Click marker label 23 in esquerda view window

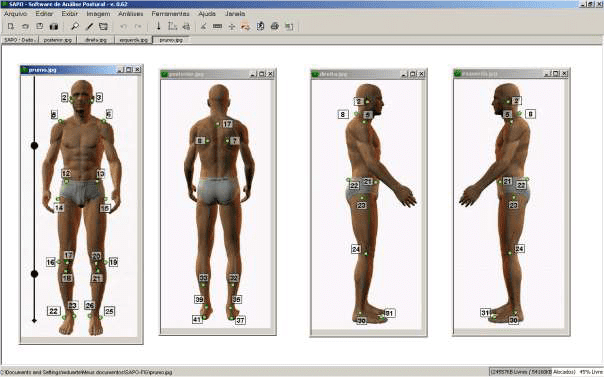513,206
